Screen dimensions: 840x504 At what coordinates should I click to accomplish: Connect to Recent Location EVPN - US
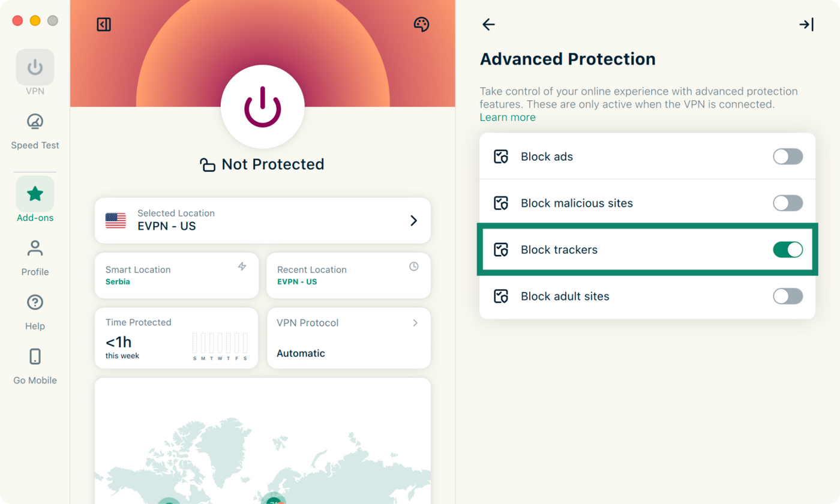(x=349, y=275)
